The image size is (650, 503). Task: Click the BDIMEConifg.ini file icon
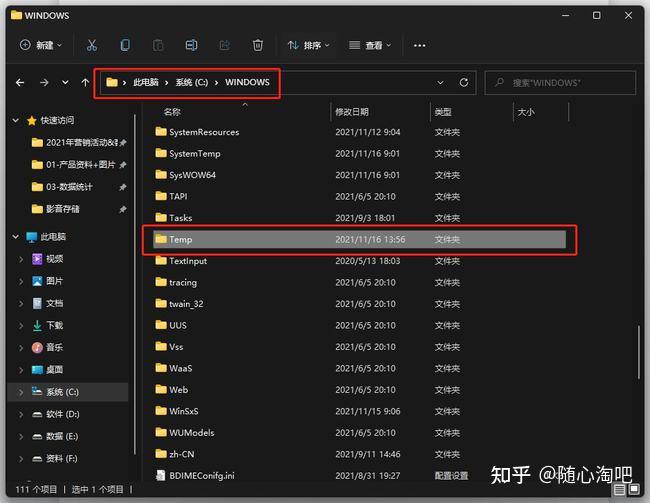161,475
